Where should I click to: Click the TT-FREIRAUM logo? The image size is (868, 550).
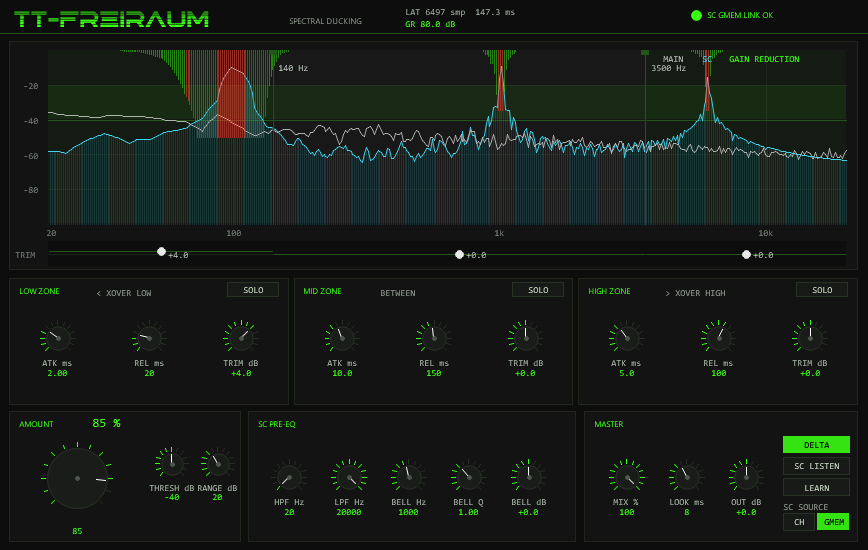point(111,19)
